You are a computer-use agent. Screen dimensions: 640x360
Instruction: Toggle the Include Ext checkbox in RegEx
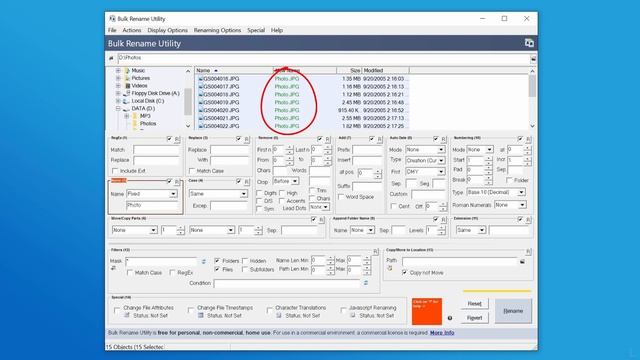click(x=115, y=171)
